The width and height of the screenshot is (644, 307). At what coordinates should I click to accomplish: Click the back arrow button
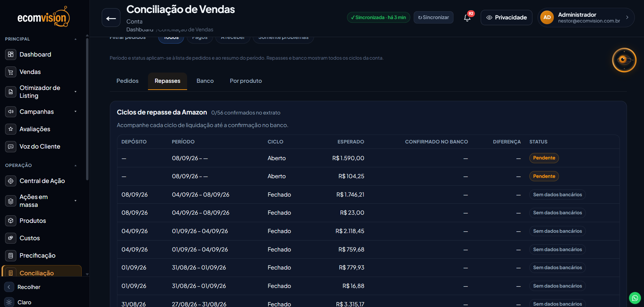tap(111, 18)
